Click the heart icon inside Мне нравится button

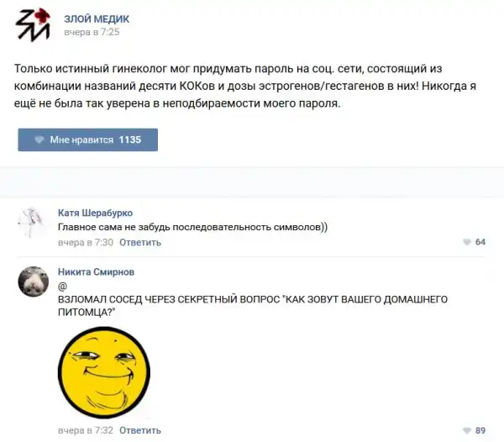coord(39,139)
